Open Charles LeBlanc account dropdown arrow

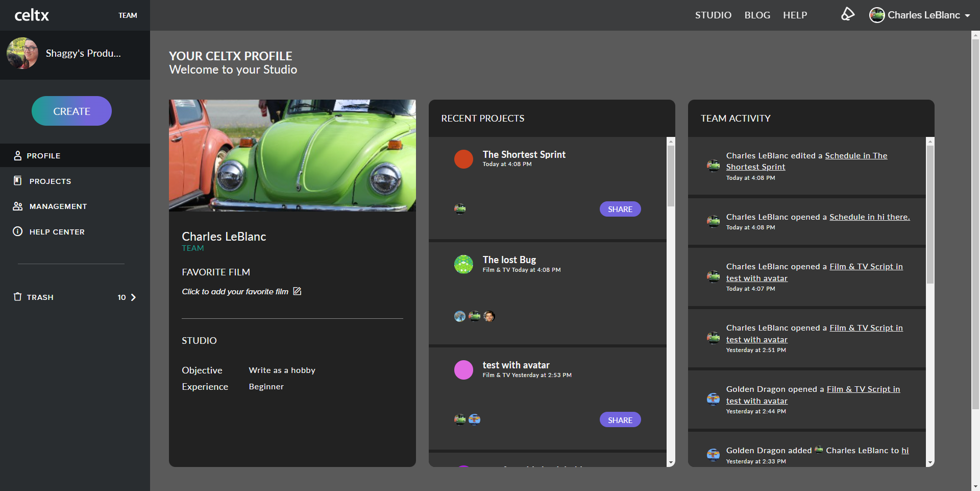pyautogui.click(x=967, y=16)
